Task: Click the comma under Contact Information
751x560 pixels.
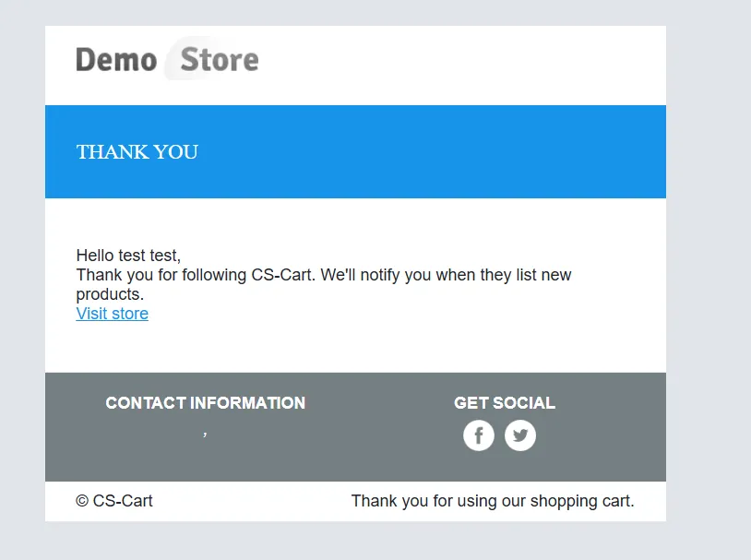Action: (x=205, y=435)
